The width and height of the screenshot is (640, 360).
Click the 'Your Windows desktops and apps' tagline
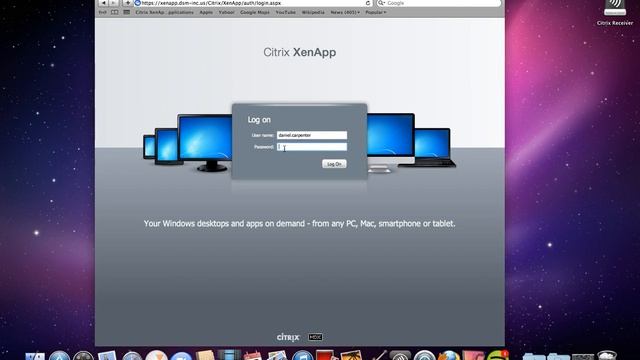[299, 224]
